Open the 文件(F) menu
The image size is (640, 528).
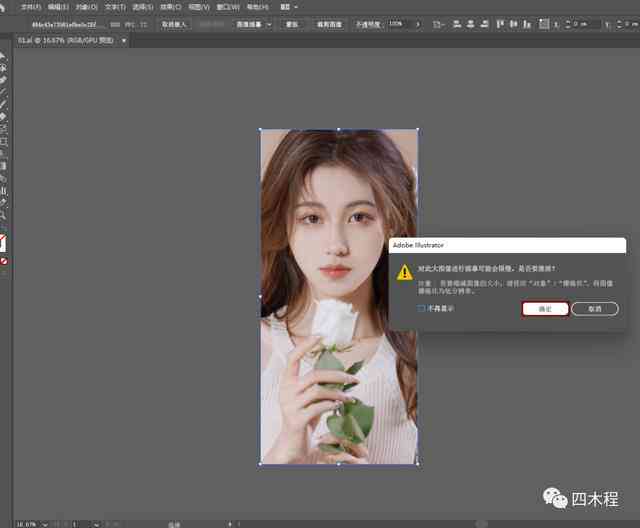pyautogui.click(x=31, y=7)
